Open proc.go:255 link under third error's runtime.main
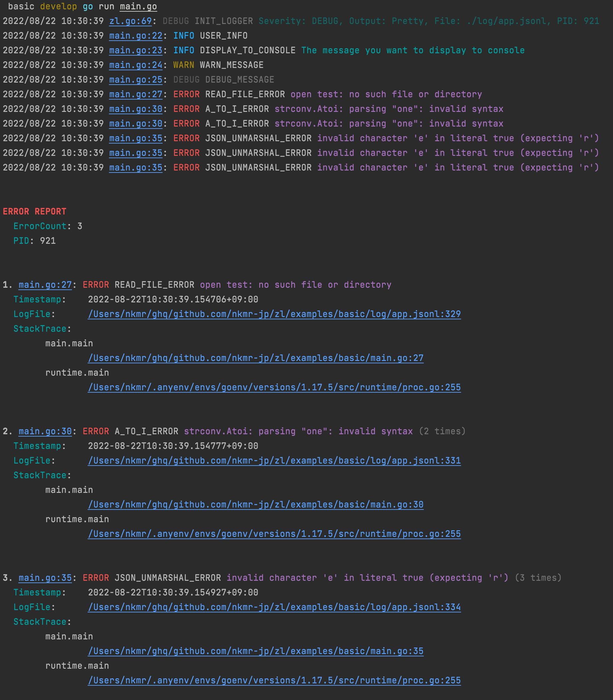The image size is (613, 700). [x=274, y=680]
